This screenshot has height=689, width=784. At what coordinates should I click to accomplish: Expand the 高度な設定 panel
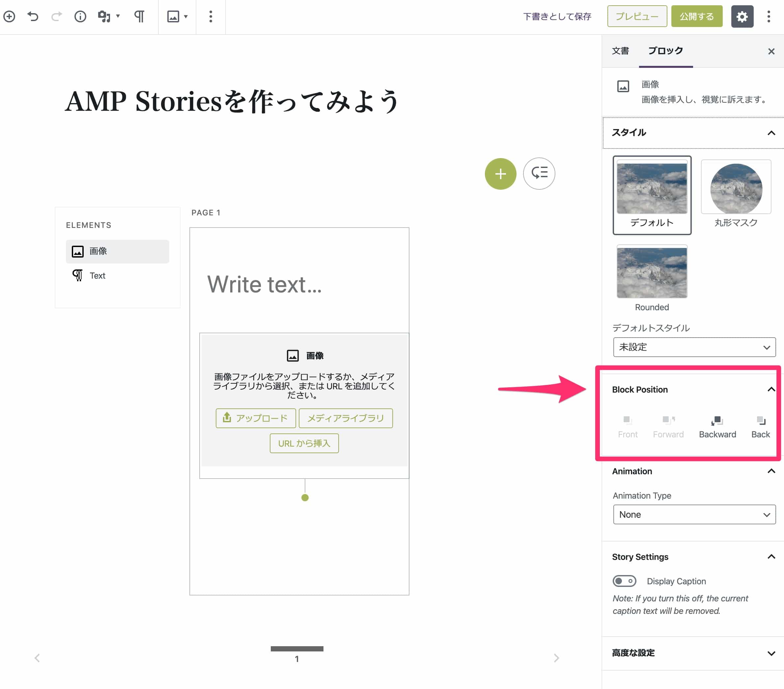tap(693, 653)
